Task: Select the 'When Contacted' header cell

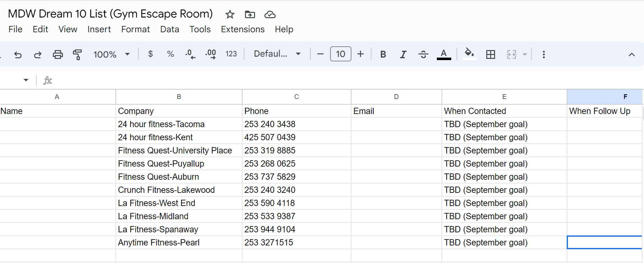Action: tap(504, 111)
